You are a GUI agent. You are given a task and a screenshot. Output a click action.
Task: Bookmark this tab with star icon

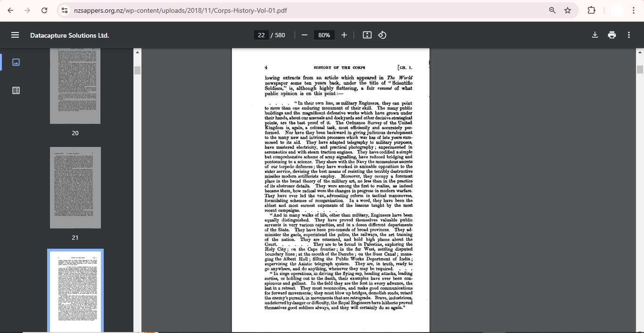point(568,10)
